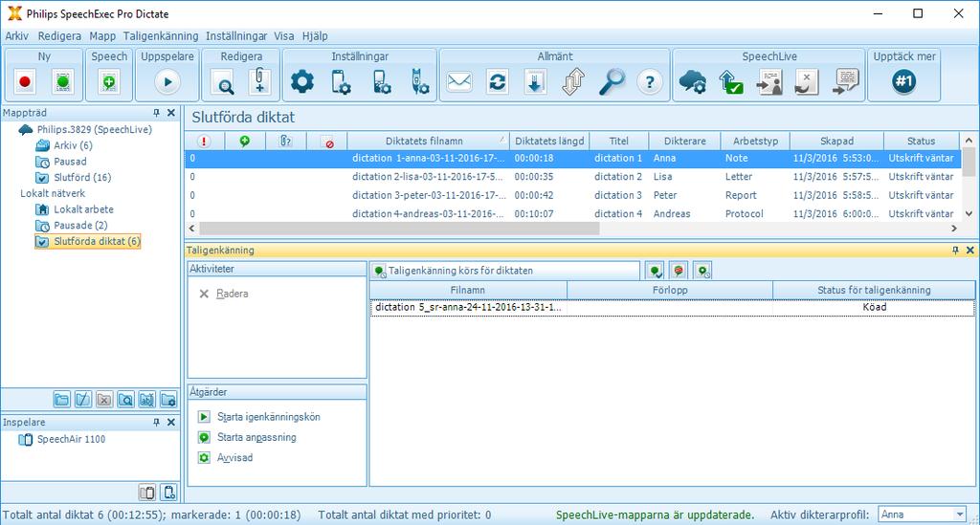
Task: Click the horizontal scrollbar of dictation list
Action: coord(399,229)
